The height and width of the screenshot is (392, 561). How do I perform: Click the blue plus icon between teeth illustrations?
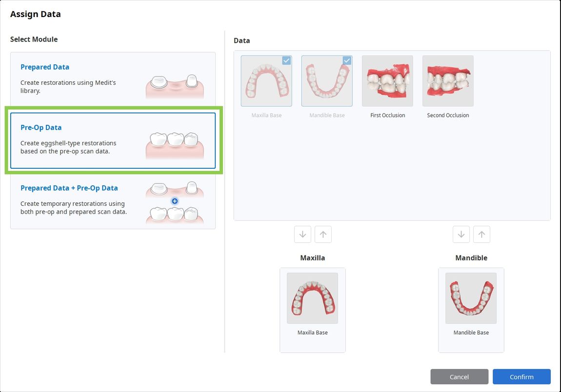175,201
